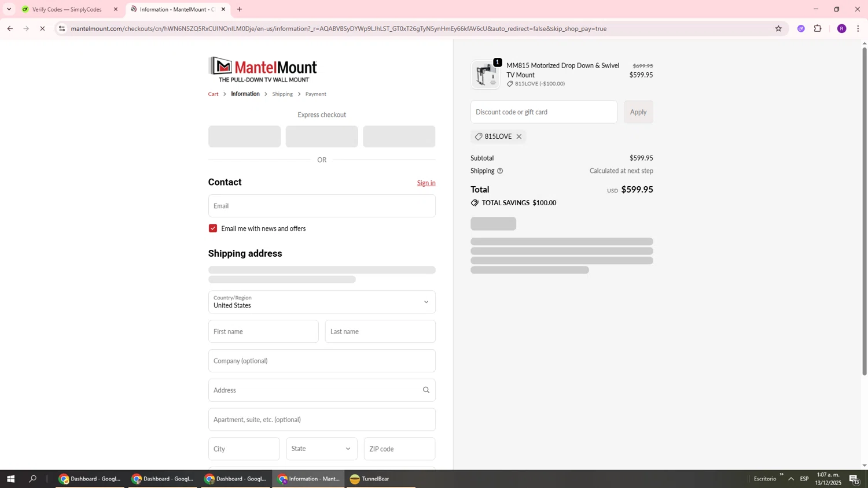This screenshot has height=488, width=868.
Task: Click the Discount code or gift card field
Action: 544,112
